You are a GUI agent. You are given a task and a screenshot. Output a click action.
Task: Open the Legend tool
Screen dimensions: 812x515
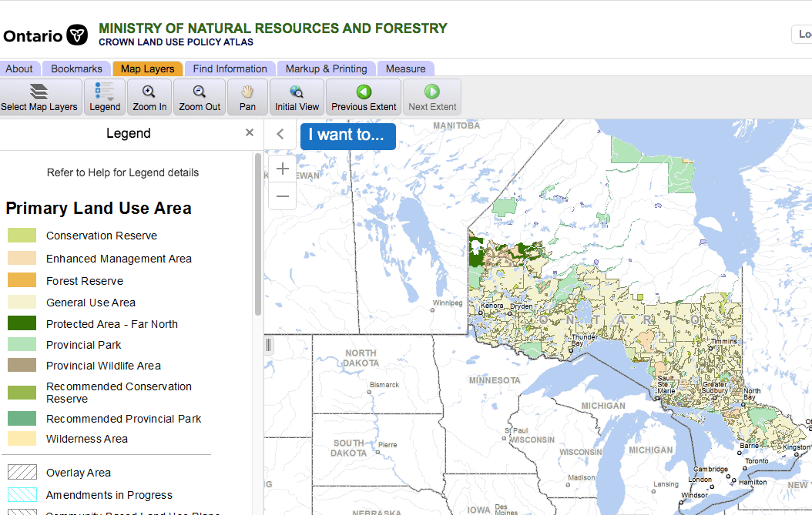click(105, 97)
